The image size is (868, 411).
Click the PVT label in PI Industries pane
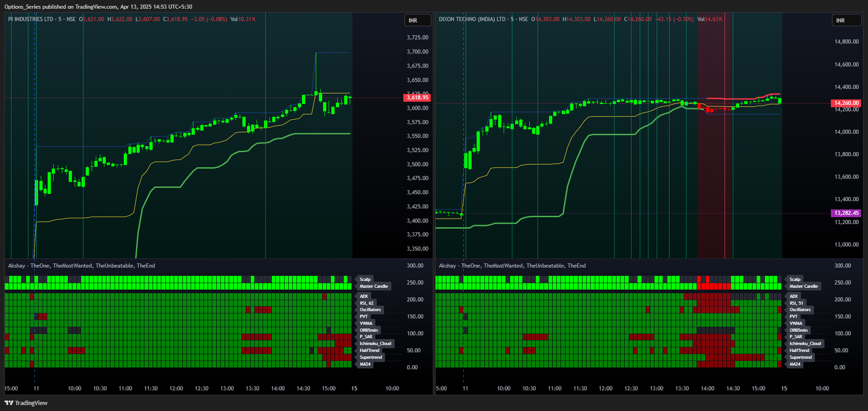point(364,317)
